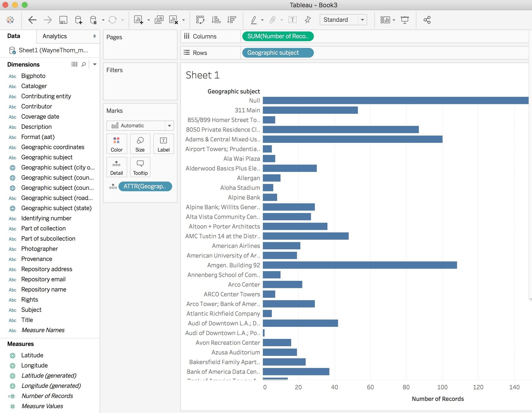
Task: Open new worksheet dropdown arrow
Action: pyautogui.click(x=149, y=20)
